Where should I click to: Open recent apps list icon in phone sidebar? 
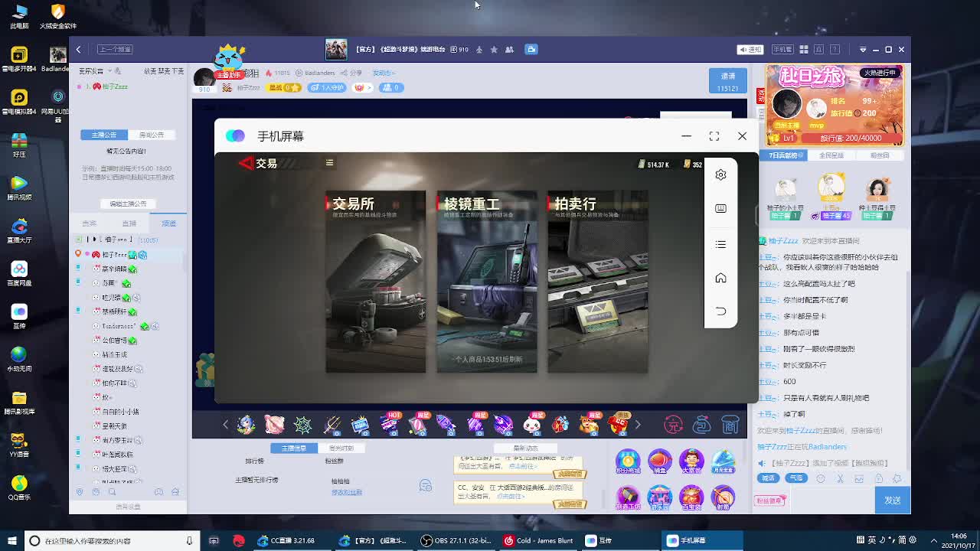coord(720,244)
